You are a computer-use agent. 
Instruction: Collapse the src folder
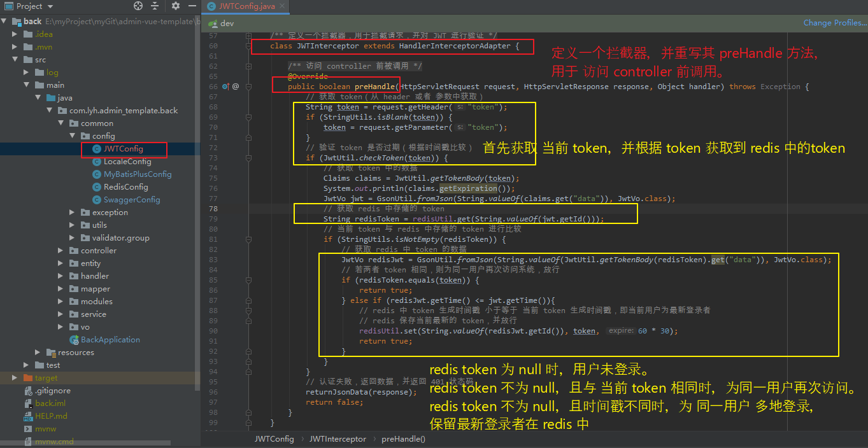point(15,59)
